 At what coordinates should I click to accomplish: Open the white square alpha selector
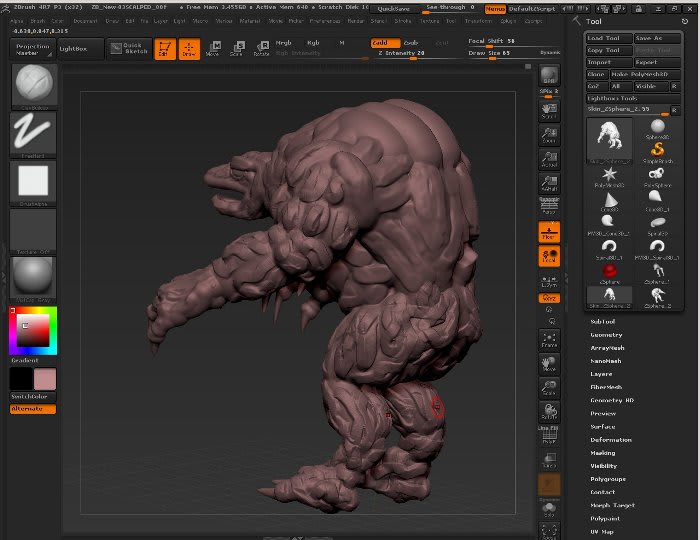(x=33, y=183)
